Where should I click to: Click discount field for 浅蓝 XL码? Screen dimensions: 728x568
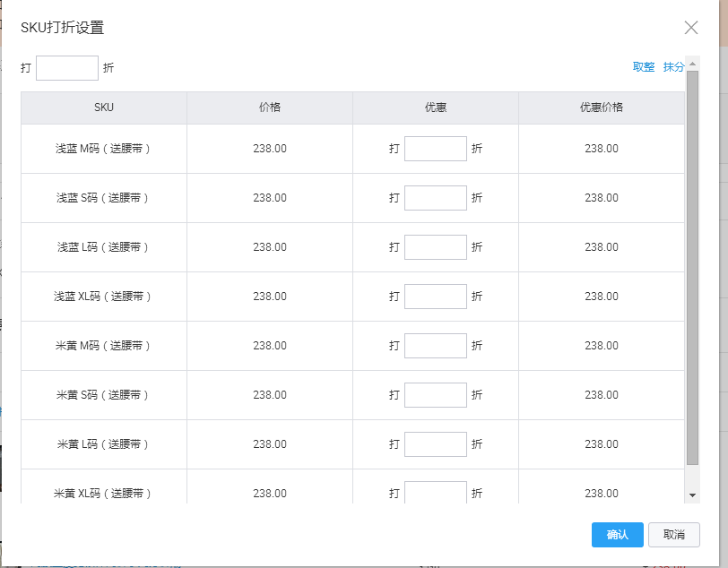[435, 297]
